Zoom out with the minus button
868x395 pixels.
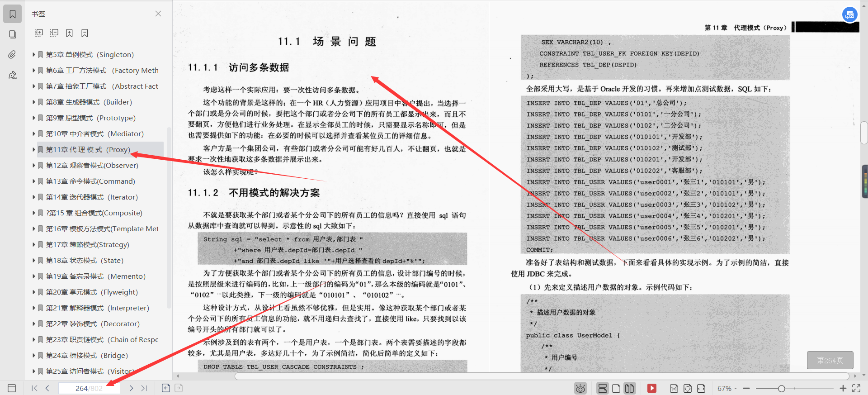(x=746, y=388)
